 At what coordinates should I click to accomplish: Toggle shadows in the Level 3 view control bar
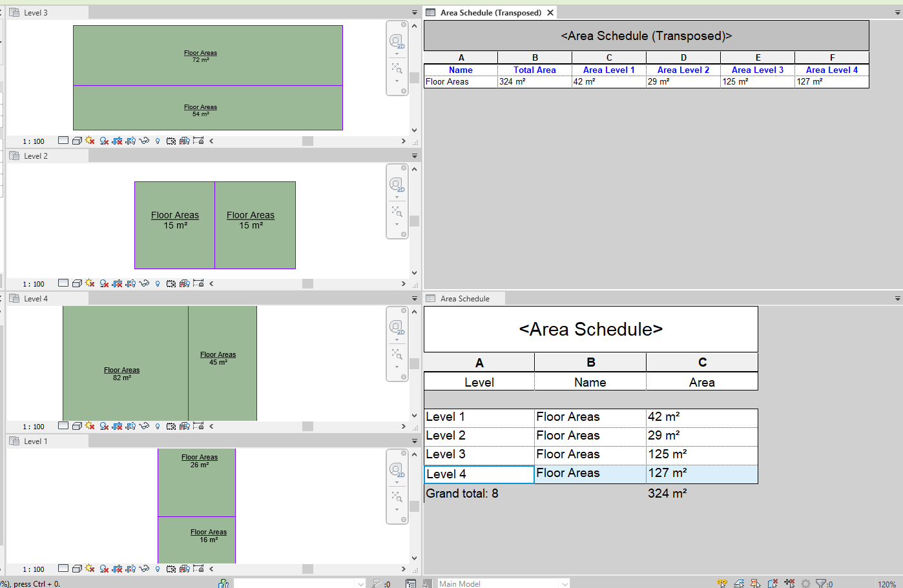[90, 140]
